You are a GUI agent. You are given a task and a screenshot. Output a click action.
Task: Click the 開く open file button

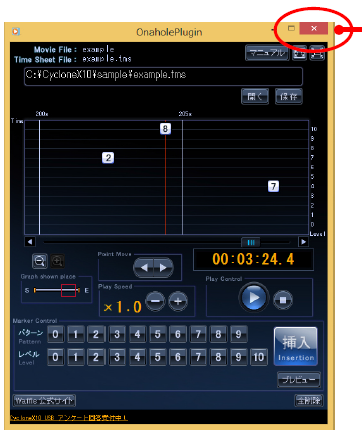point(255,96)
